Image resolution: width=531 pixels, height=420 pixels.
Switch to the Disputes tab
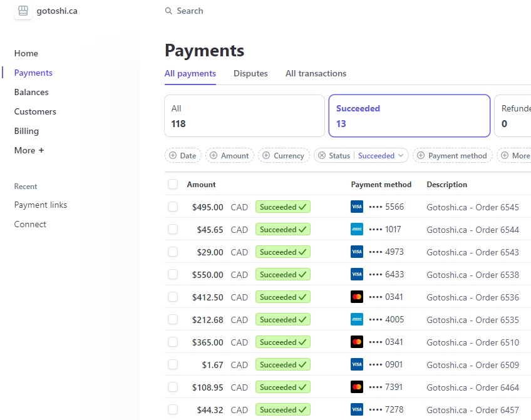click(x=250, y=73)
